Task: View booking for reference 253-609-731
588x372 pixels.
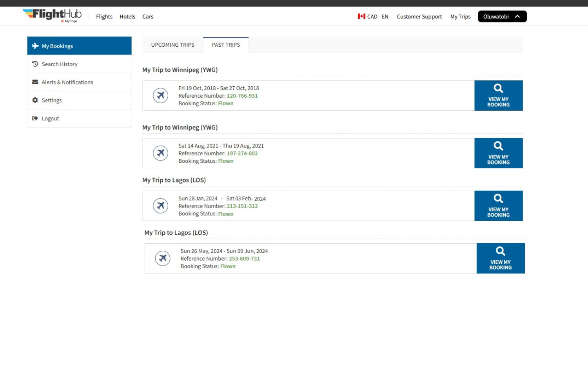Action: click(500, 258)
